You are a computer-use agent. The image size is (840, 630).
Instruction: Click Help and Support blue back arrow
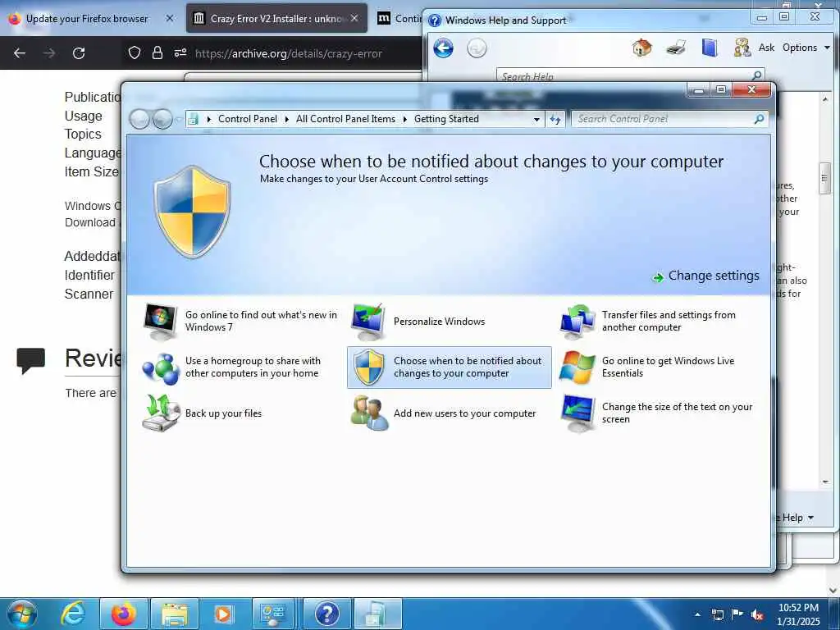[x=443, y=48]
